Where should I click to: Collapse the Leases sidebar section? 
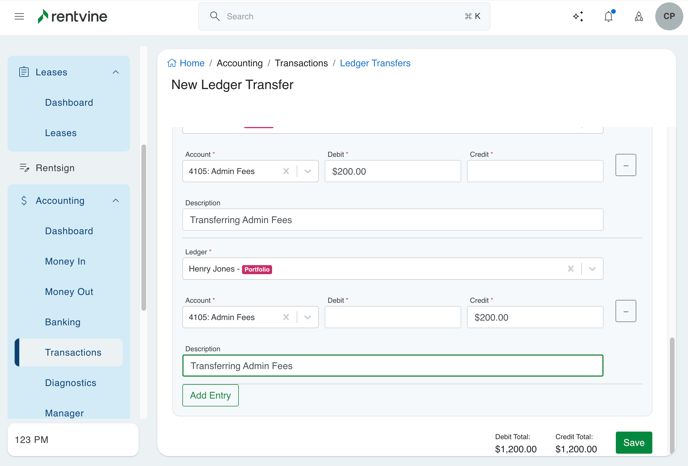click(115, 72)
